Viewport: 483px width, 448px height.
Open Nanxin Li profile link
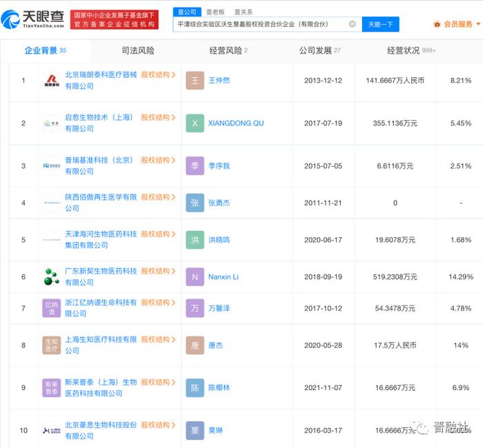click(224, 277)
